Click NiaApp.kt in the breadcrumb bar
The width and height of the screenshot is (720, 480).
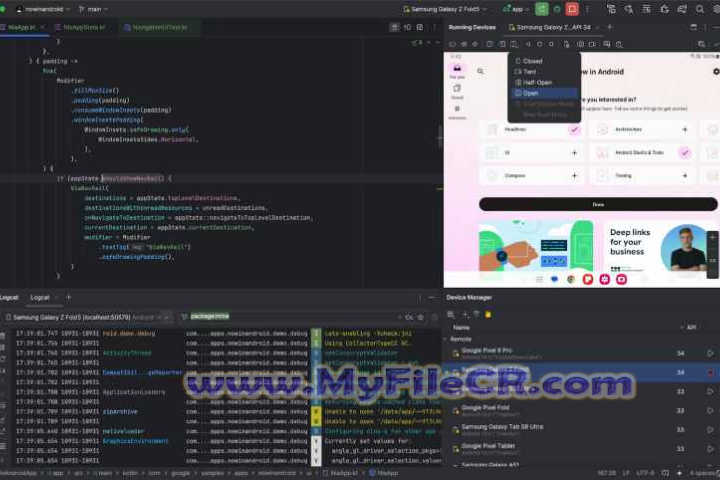click(x=340, y=473)
